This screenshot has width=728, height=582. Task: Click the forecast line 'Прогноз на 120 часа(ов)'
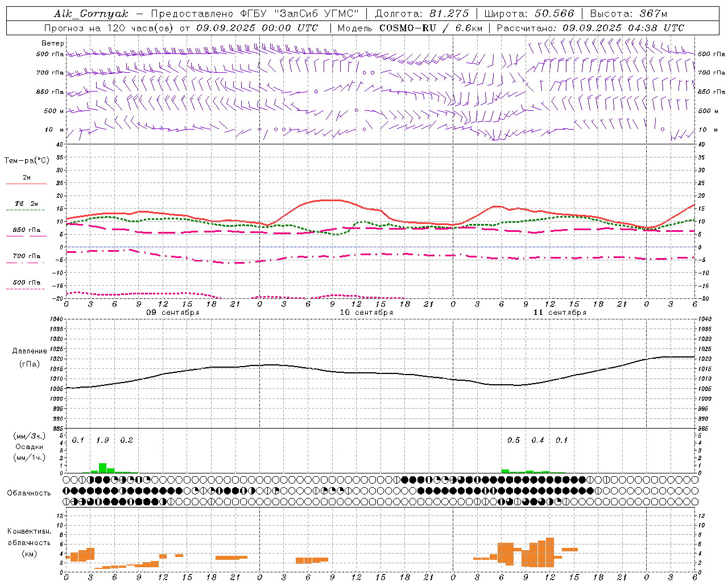coord(109,28)
